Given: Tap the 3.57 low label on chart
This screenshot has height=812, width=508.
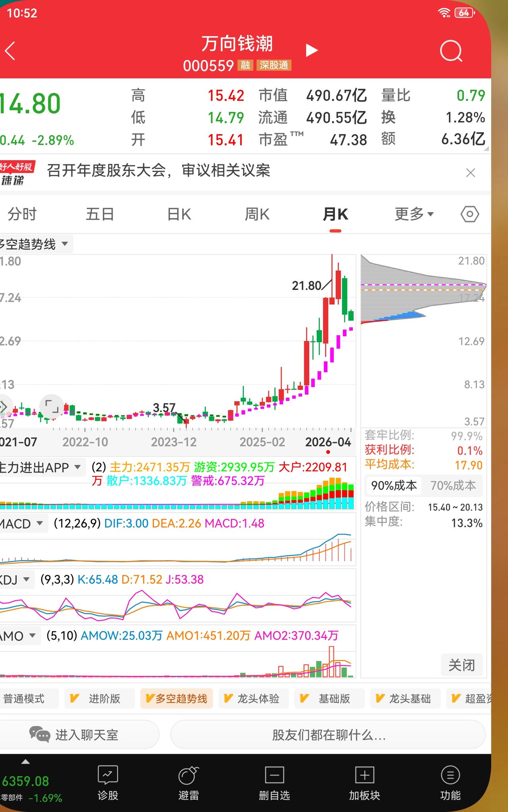Looking at the screenshot, I should point(164,408).
